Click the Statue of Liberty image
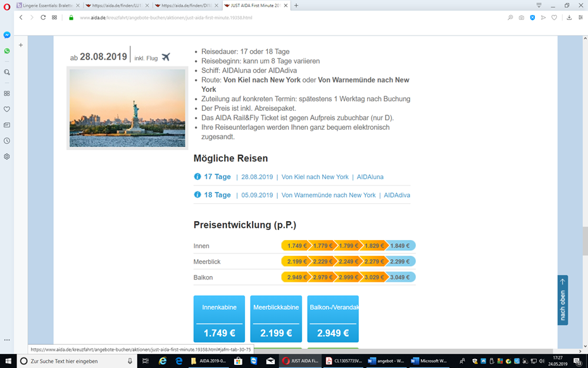 (127, 108)
